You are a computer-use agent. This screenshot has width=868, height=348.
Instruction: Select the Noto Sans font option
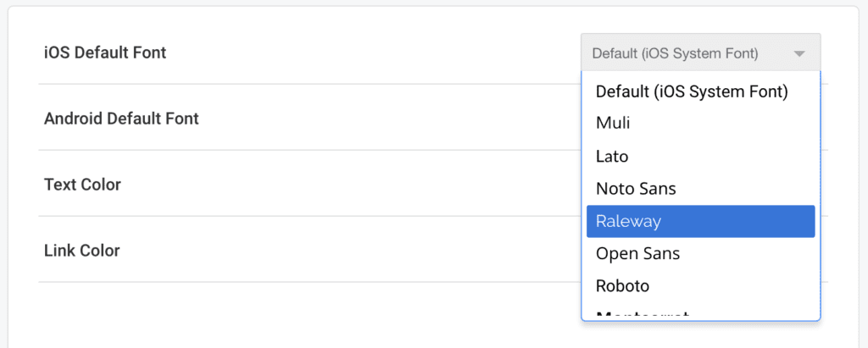click(636, 189)
